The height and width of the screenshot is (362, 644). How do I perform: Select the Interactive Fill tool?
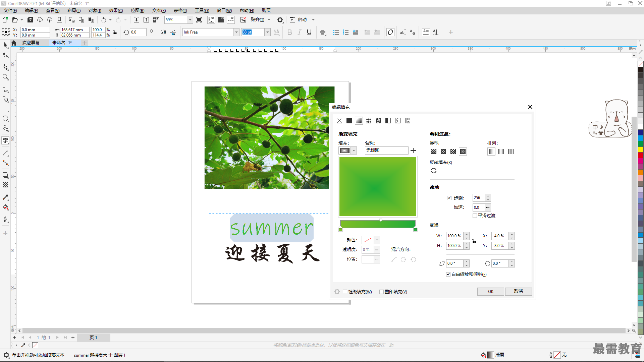pyautogui.click(x=5, y=207)
